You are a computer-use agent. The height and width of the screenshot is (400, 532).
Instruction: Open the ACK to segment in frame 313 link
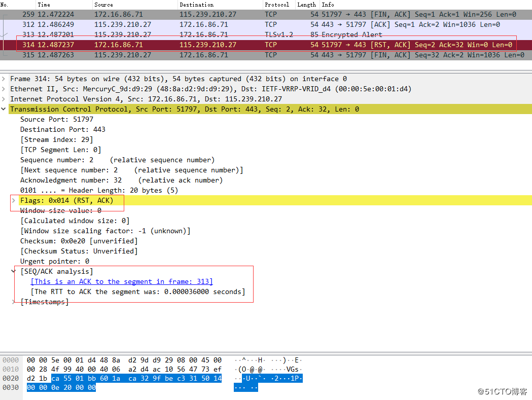pyautogui.click(x=122, y=282)
